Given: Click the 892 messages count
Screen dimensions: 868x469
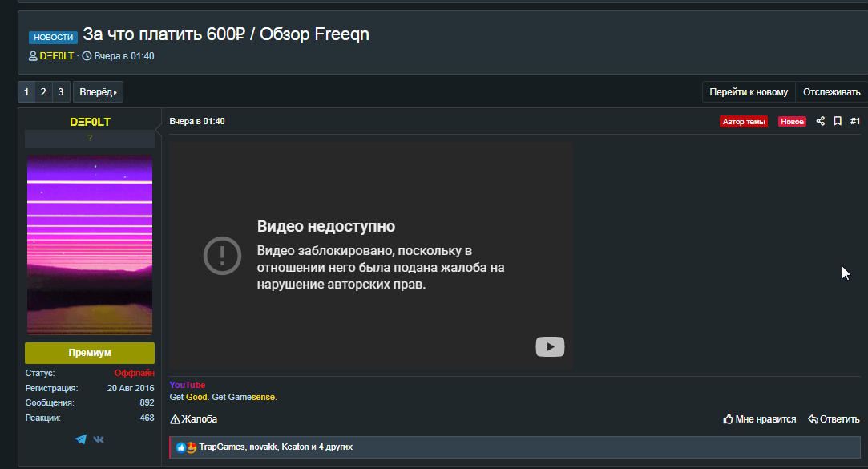Looking at the screenshot, I should 147,402.
